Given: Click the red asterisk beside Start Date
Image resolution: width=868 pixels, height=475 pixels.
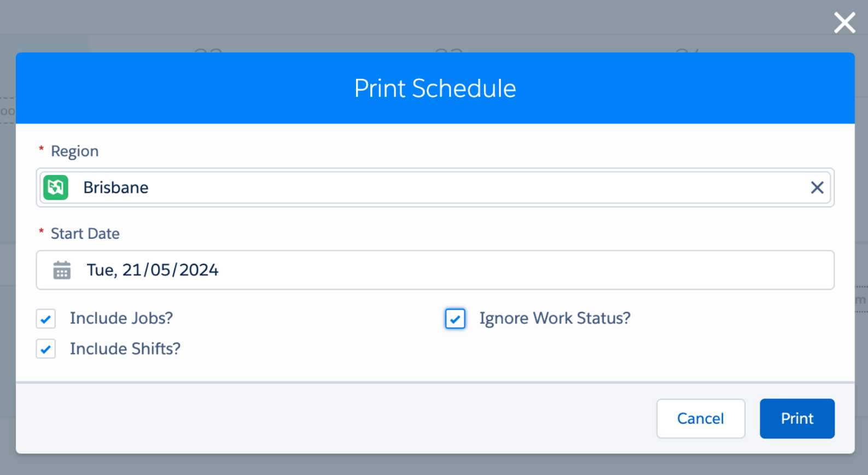Looking at the screenshot, I should click(x=41, y=232).
